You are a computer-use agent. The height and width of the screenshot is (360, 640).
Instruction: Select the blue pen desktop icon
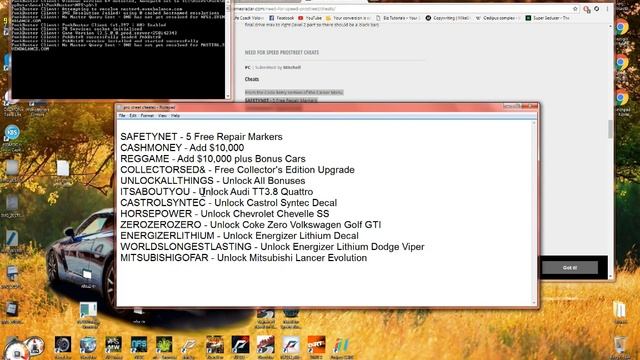[11, 238]
